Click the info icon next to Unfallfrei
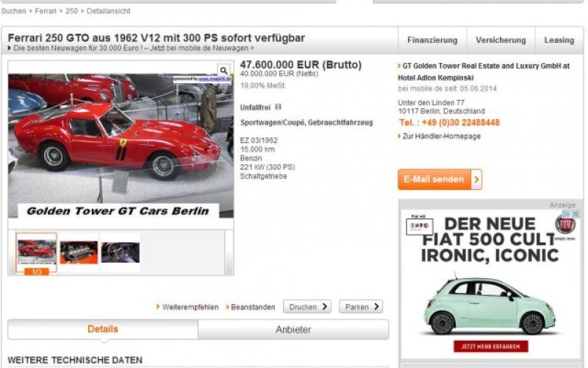The width and height of the screenshot is (588, 368). [278, 107]
